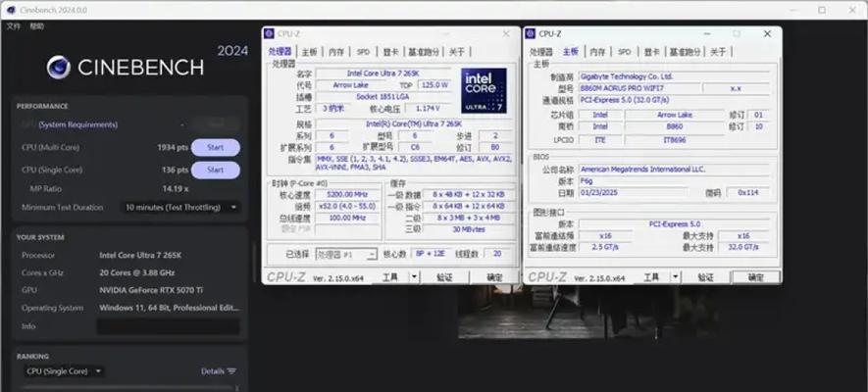Select 主板 tab in CPU-Z motherboard window

point(570,51)
